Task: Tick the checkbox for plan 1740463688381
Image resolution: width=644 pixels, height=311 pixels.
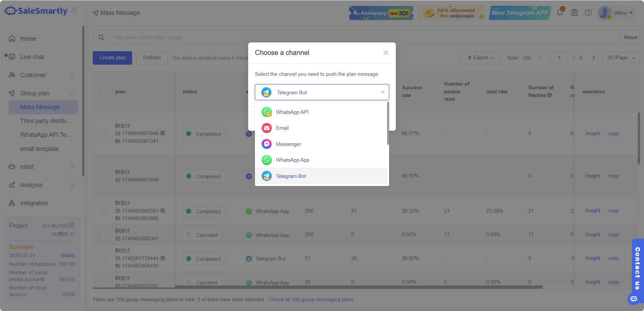Action: click(x=104, y=235)
